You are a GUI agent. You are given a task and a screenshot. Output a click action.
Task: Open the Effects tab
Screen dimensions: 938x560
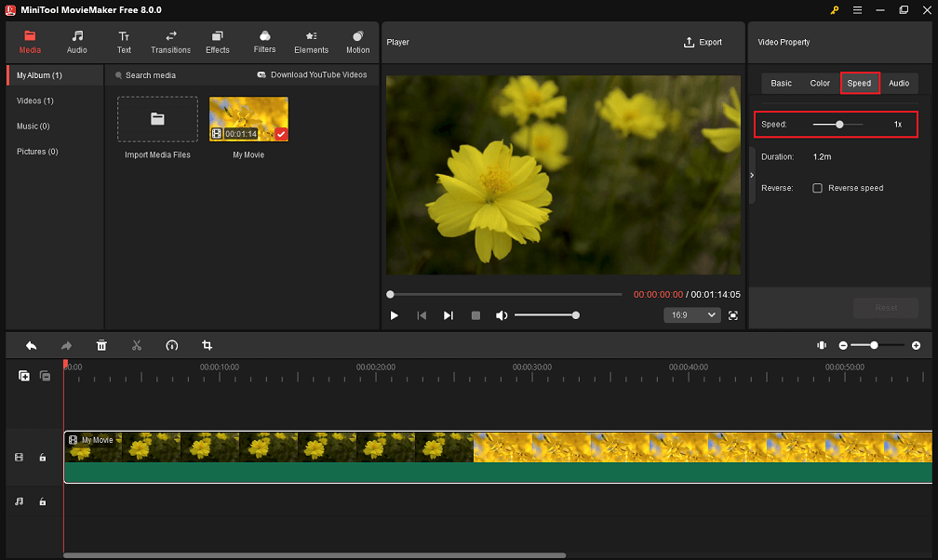[217, 43]
